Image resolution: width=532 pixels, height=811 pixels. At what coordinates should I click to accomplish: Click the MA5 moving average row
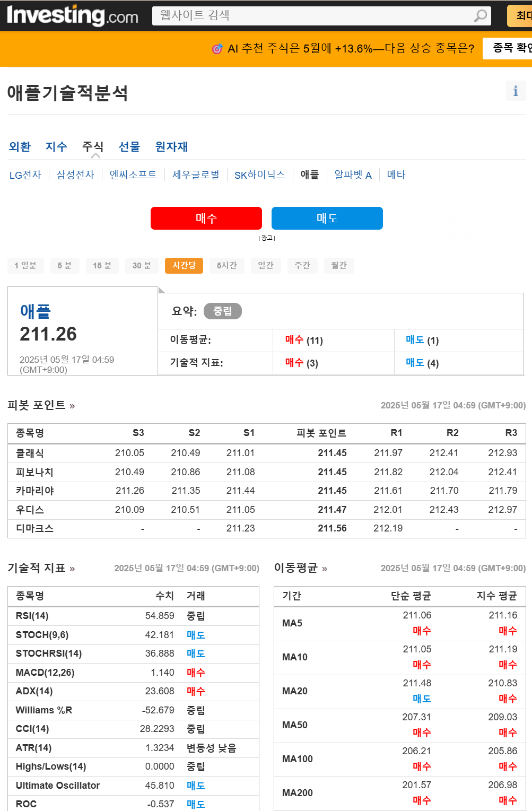pyautogui.click(x=400, y=623)
